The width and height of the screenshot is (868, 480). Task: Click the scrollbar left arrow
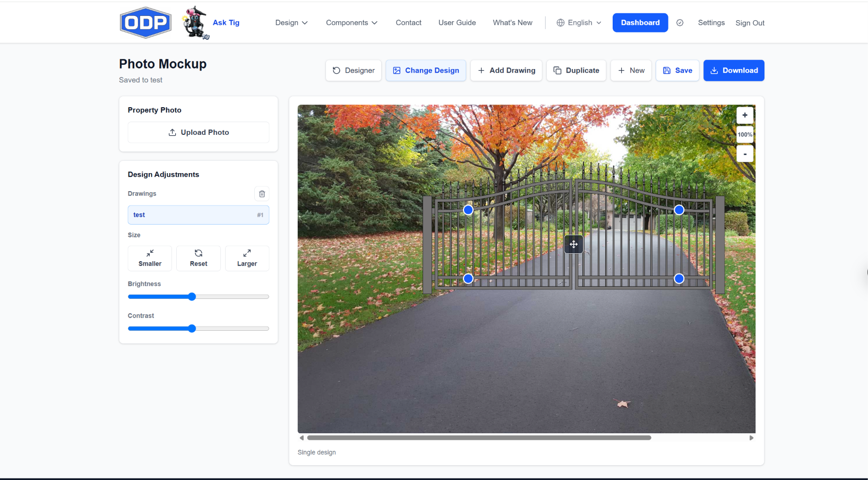click(302, 438)
